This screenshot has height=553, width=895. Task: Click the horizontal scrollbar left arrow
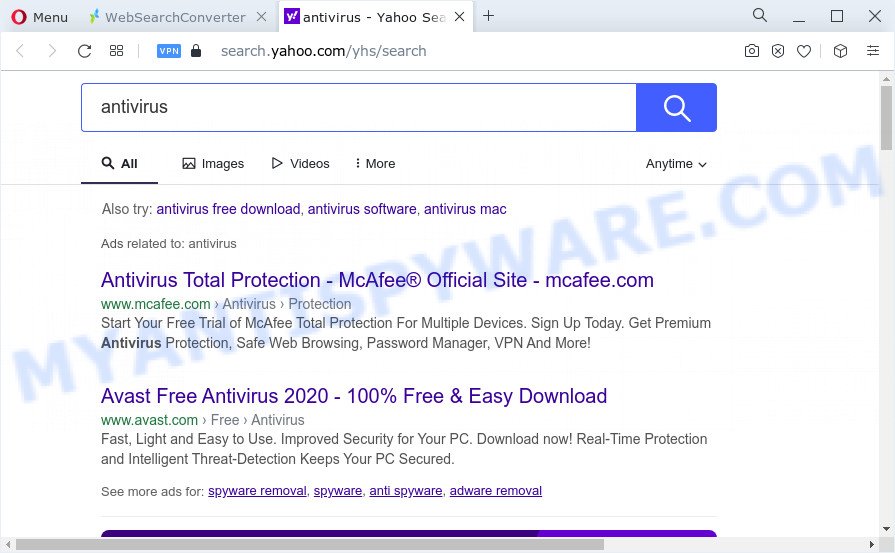(x=7, y=544)
